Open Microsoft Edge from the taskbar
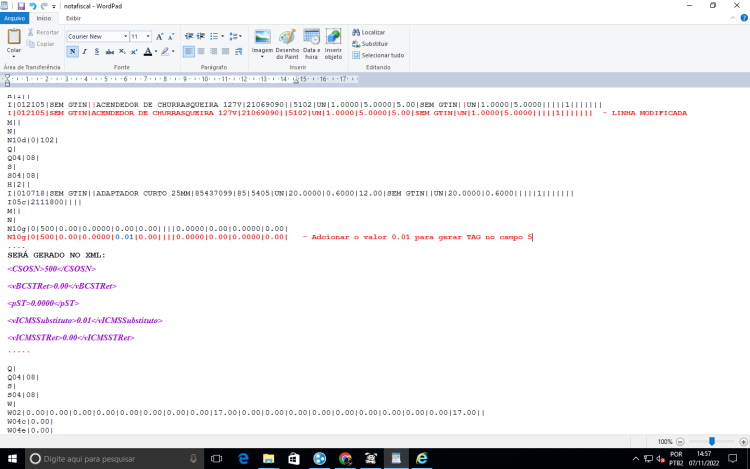The width and height of the screenshot is (750, 469). pos(243,458)
